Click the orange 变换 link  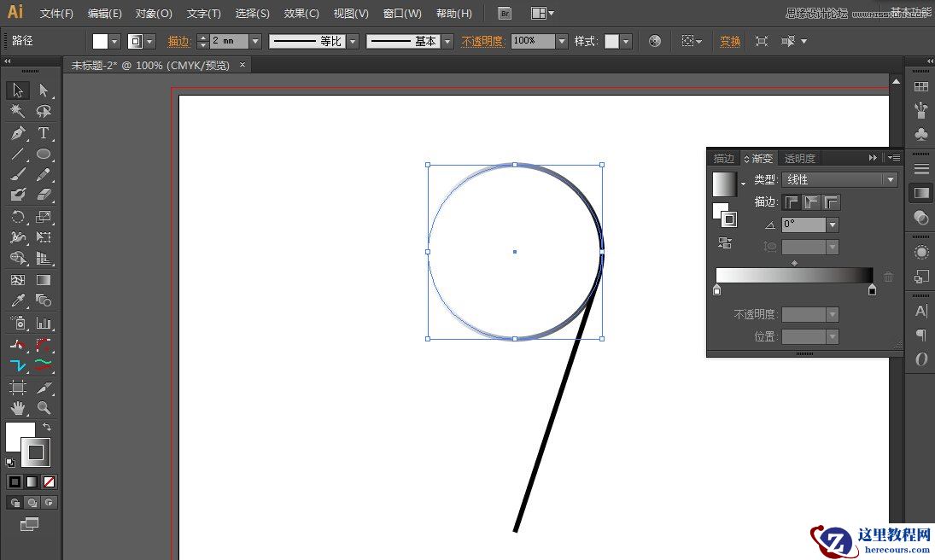tap(728, 40)
